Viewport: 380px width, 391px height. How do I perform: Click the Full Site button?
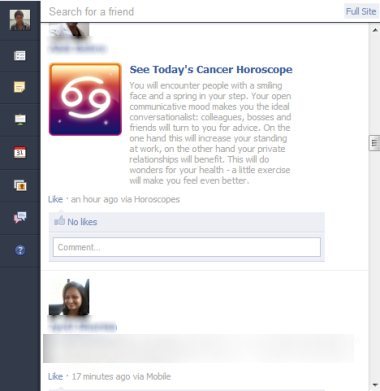tap(361, 12)
